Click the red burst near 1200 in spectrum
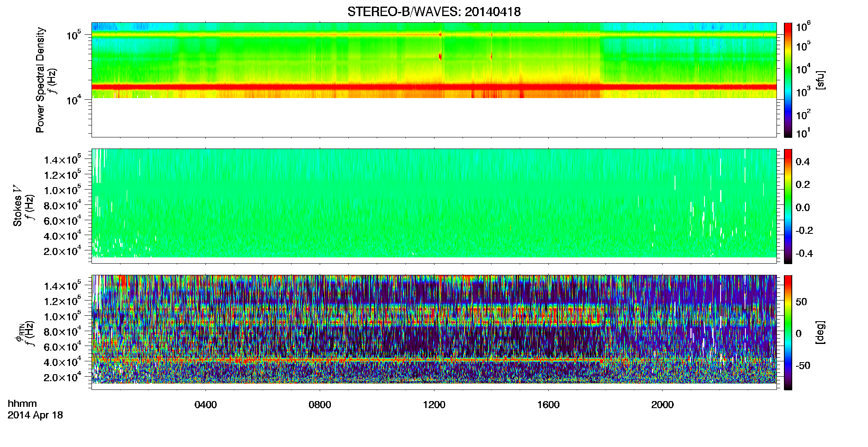Image resolution: width=868 pixels, height=447 pixels. click(440, 56)
